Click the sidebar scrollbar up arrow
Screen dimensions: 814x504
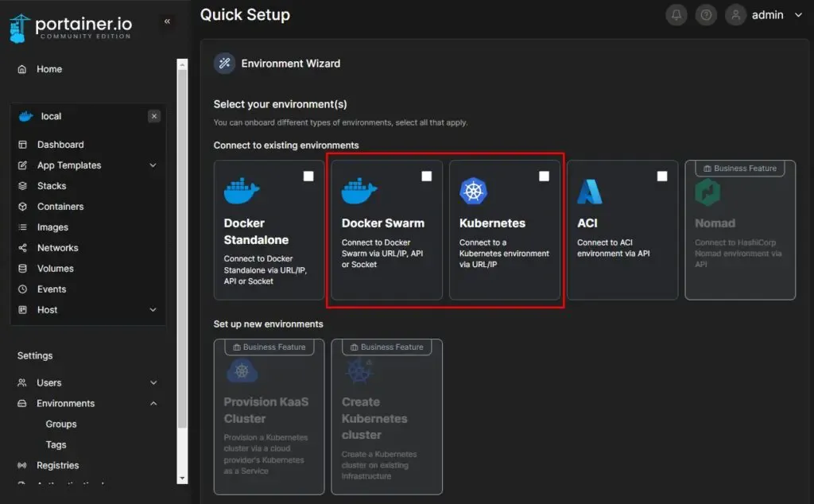pos(182,64)
